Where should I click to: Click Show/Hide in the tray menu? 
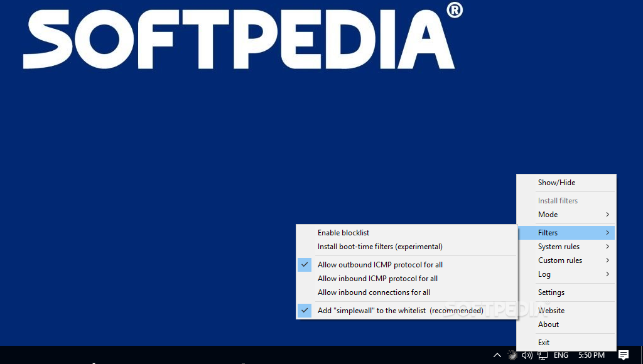click(x=566, y=183)
